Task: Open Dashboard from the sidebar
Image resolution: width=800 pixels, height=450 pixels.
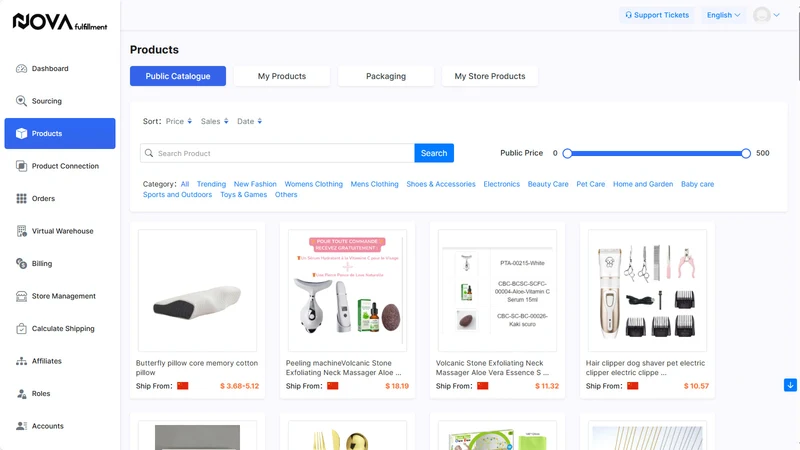Action: (x=60, y=68)
